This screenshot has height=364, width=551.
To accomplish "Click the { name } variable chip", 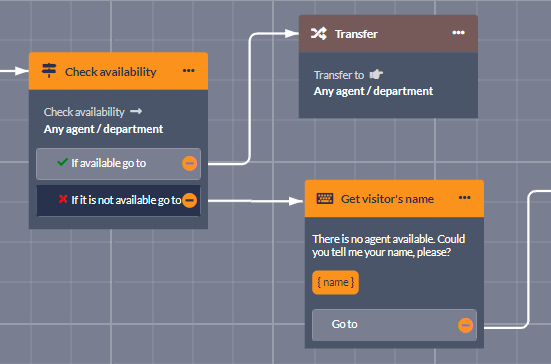I will [335, 282].
